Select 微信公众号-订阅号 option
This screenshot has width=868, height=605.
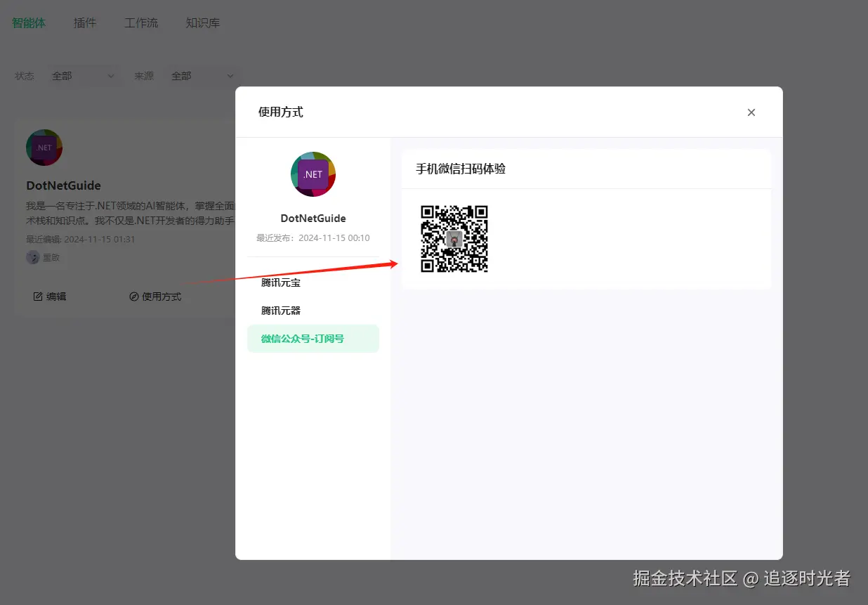tap(313, 339)
